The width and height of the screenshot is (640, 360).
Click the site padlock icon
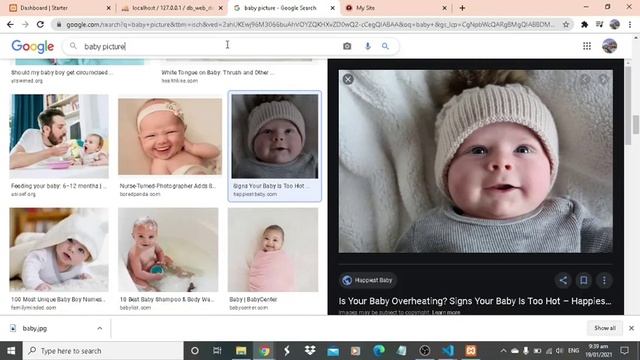59,24
